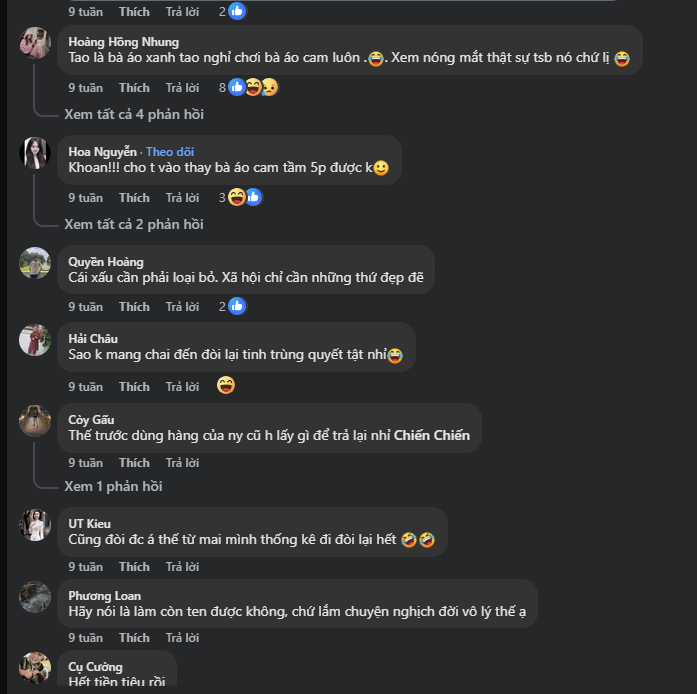Open Phương Loan's profile name link

pos(104,595)
